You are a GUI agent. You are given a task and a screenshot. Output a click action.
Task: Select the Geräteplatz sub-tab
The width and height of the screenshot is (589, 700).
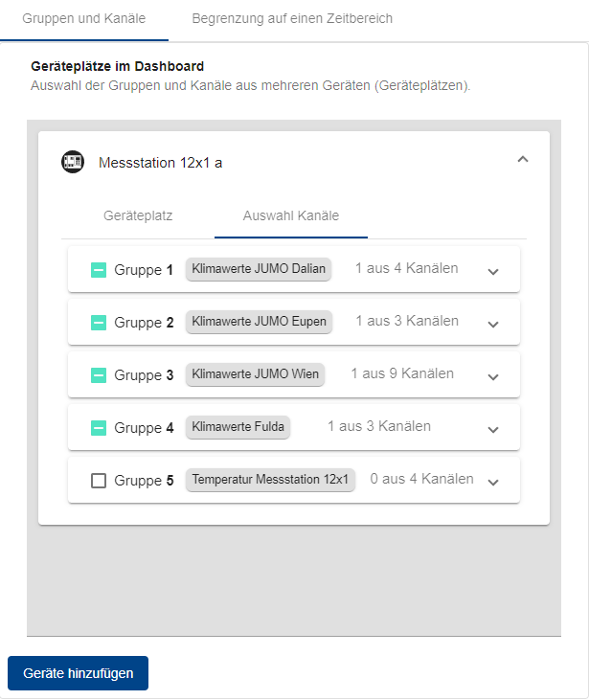138,216
